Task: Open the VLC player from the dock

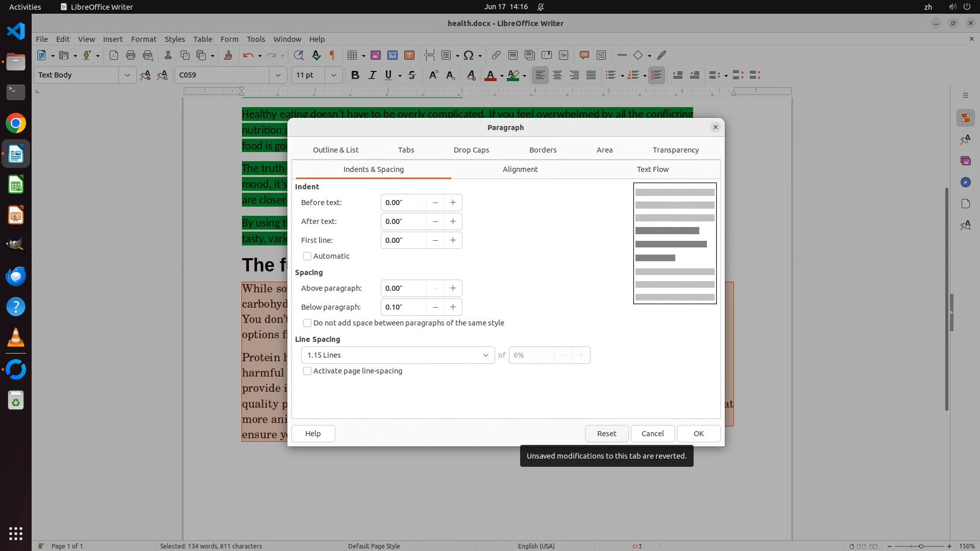Action: point(16,338)
